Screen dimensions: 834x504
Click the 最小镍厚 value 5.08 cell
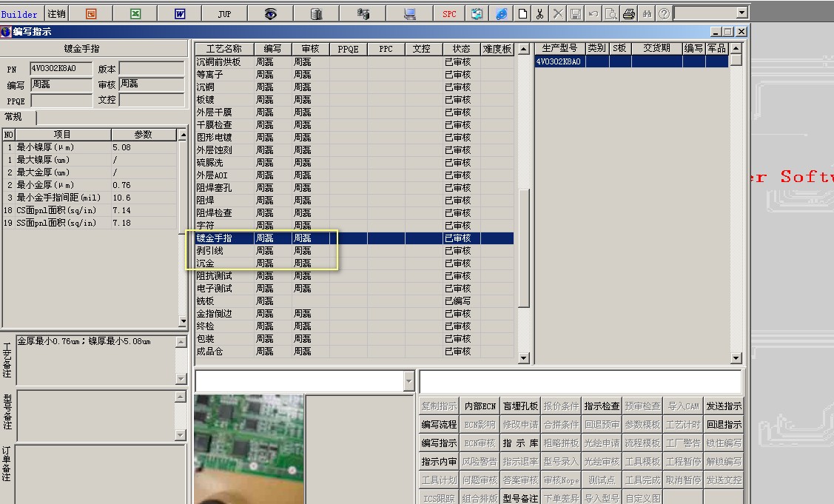(144, 147)
